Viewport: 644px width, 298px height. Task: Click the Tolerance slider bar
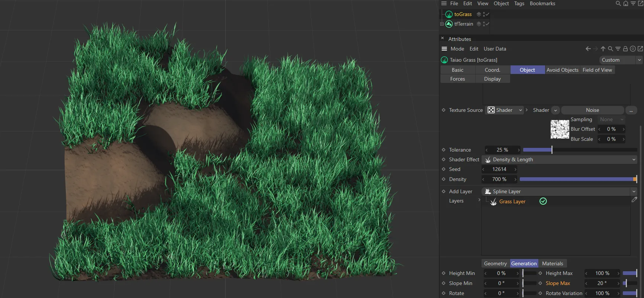(x=580, y=150)
